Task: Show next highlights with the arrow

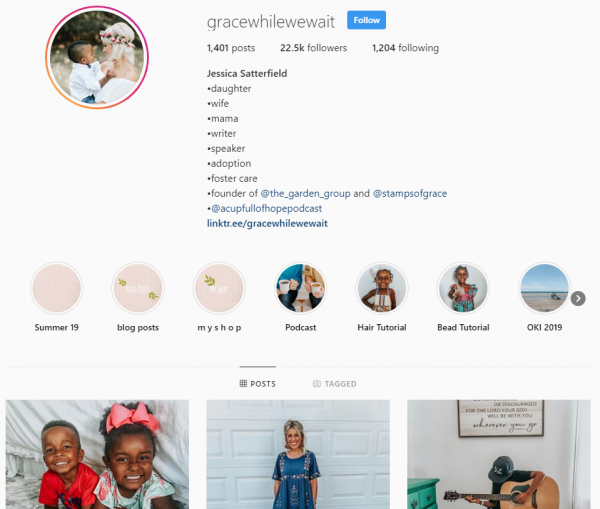Action: [x=578, y=299]
